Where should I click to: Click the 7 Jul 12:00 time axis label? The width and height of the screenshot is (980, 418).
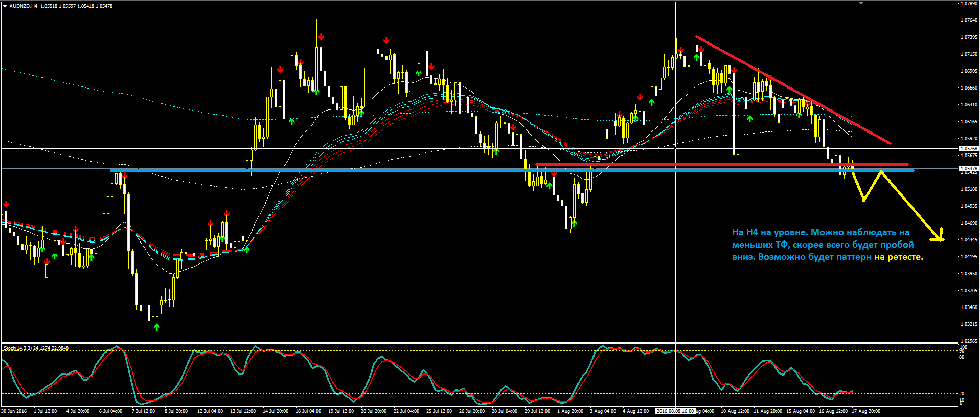pos(144,411)
